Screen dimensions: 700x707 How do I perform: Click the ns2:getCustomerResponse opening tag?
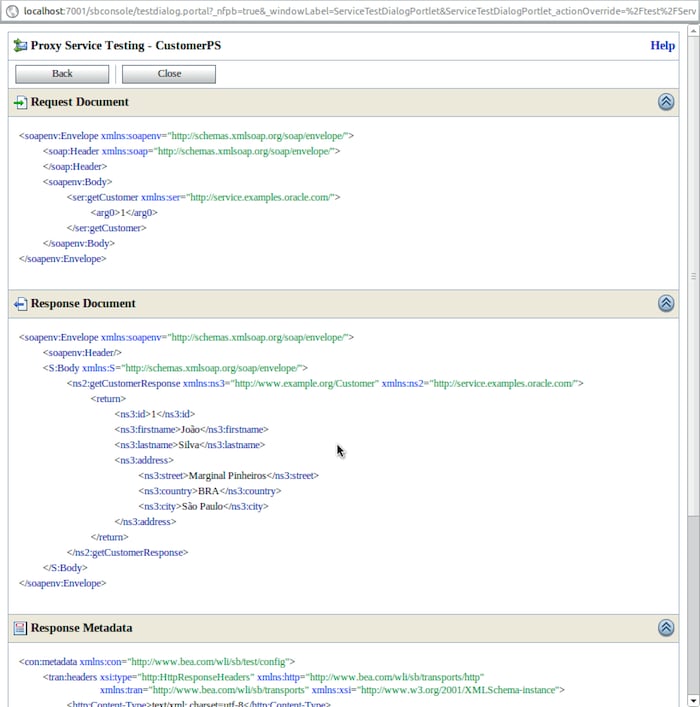tap(325, 383)
